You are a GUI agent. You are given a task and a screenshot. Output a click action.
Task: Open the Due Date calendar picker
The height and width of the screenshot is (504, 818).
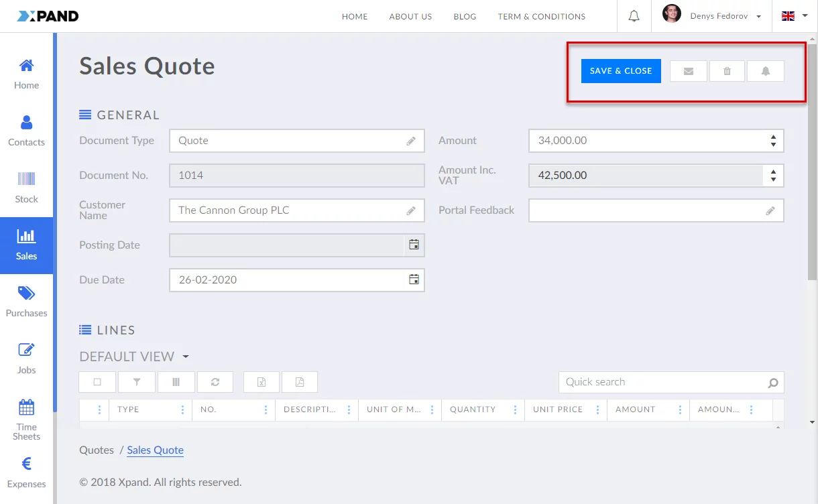click(414, 279)
